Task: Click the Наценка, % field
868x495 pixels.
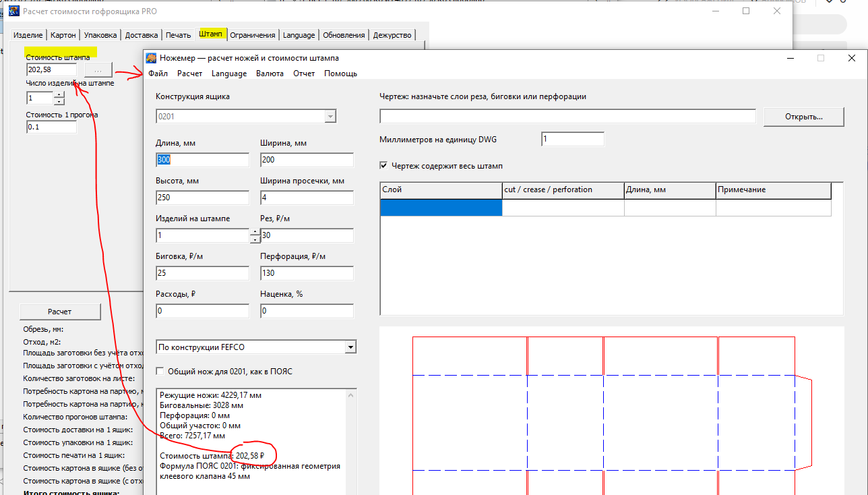Action: [307, 311]
